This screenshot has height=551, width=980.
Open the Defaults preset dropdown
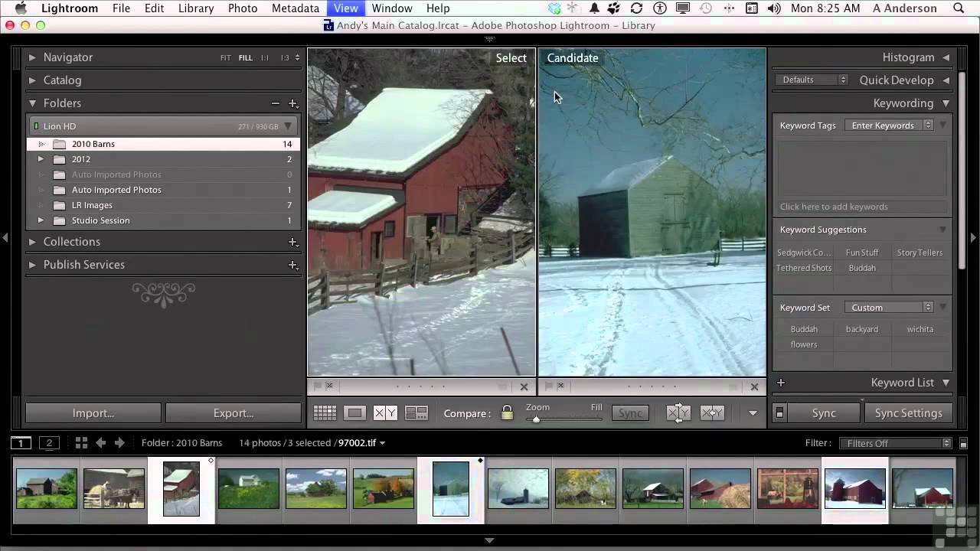coord(812,80)
